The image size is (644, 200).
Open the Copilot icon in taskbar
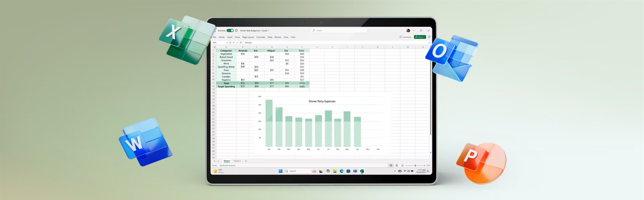click(328, 171)
